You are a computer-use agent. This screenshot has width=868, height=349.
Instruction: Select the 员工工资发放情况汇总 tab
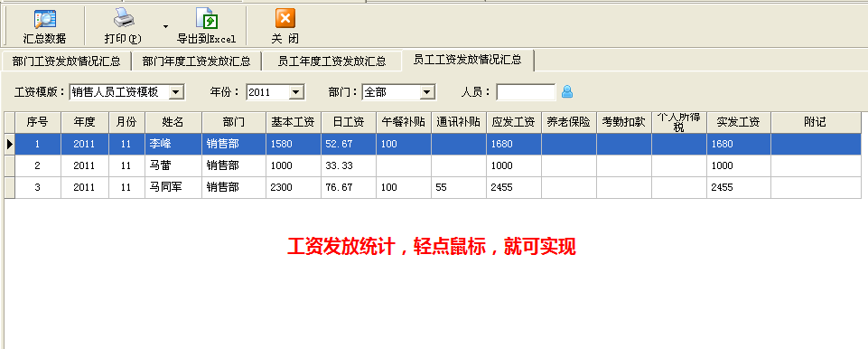[x=468, y=60]
